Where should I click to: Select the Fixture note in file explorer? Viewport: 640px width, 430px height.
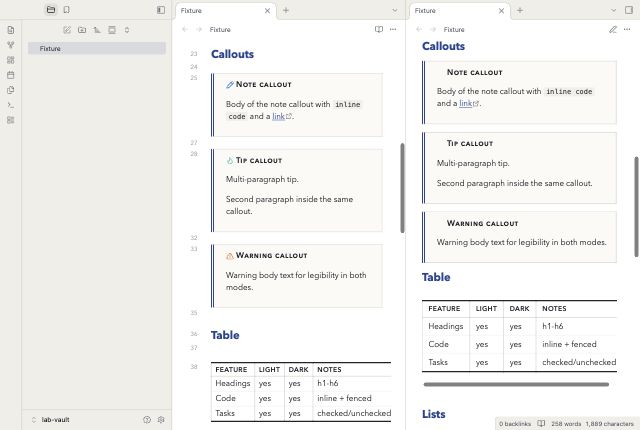[x=97, y=49]
